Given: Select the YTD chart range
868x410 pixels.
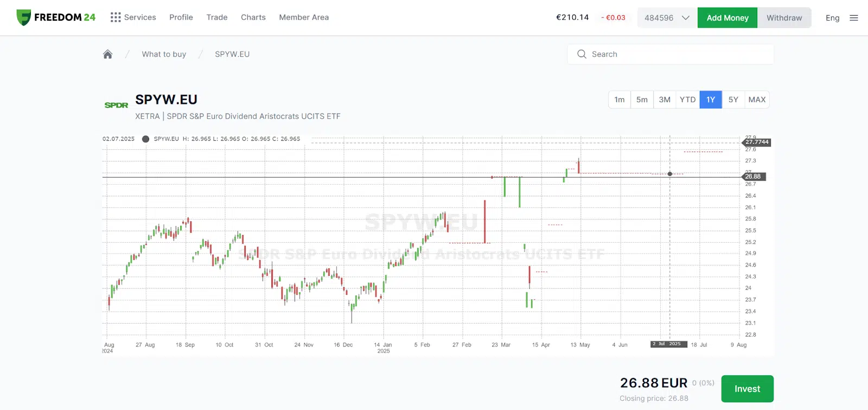Looking at the screenshot, I should [x=688, y=99].
